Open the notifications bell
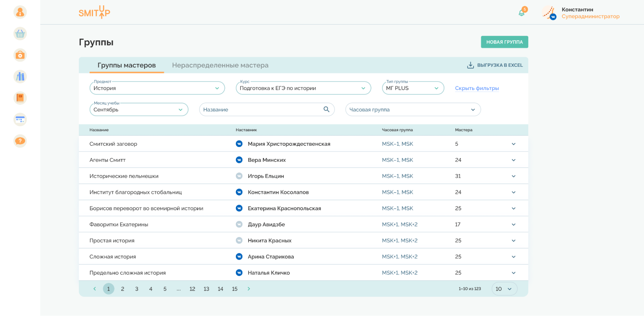The width and height of the screenshot is (644, 316). [522, 13]
